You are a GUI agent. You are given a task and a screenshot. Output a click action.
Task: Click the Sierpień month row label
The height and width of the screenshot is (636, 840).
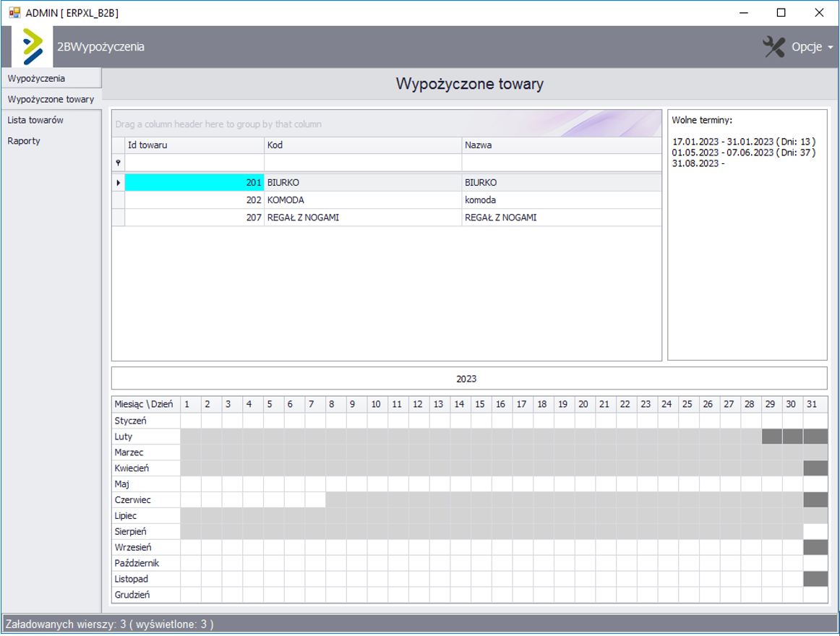coord(146,531)
